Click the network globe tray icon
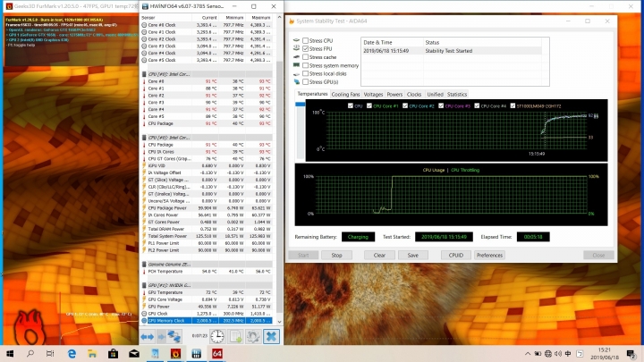Viewport: 644px width, 362px height. 548,354
